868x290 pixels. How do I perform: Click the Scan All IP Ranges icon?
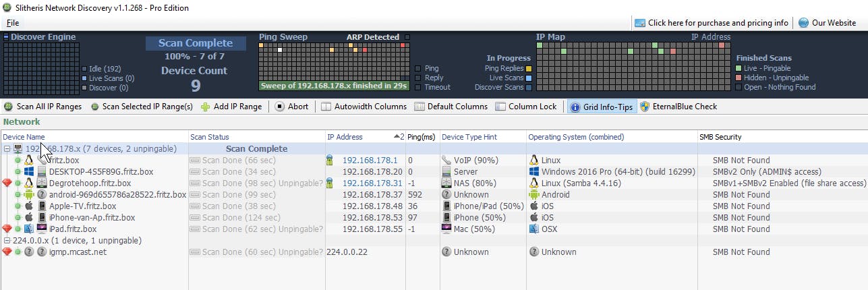click(x=9, y=107)
